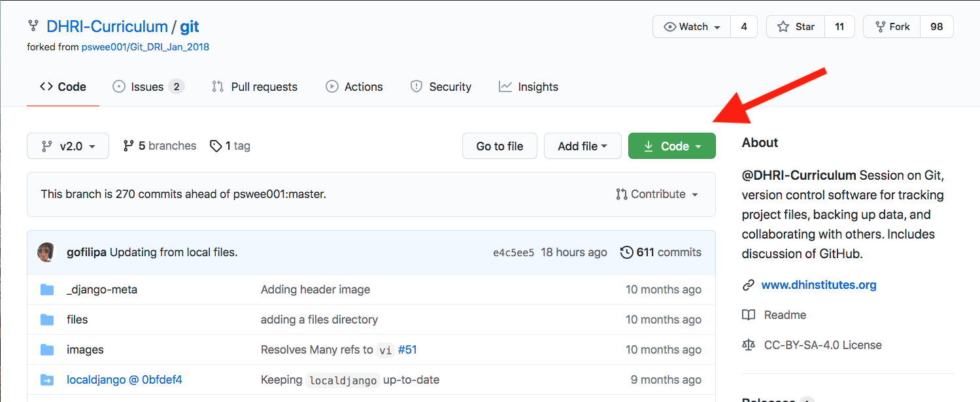The image size is (980, 402).
Task: Open the 'Resolves Many refs to vi' commit message
Action: [327, 350]
